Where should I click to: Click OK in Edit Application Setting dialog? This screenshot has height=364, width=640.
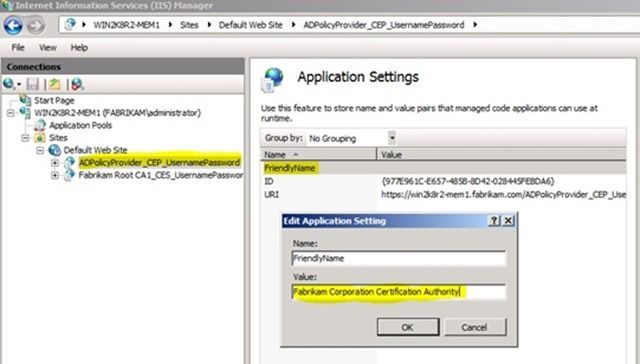(x=408, y=327)
